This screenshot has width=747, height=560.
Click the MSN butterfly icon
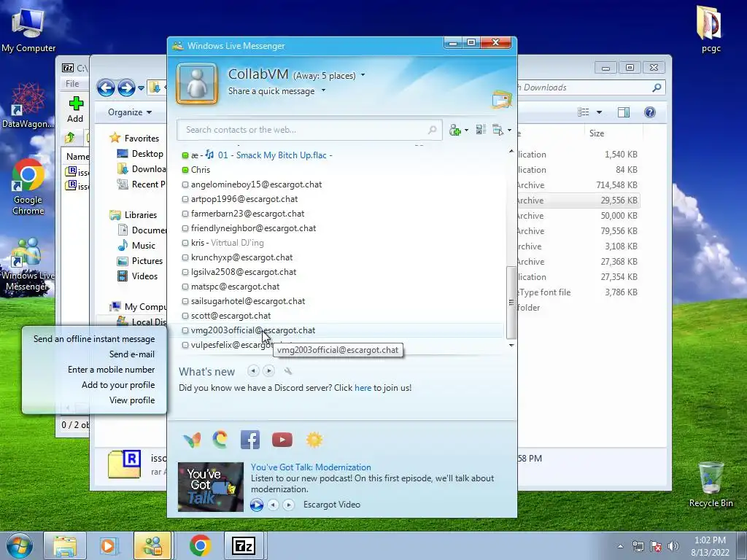(192, 440)
